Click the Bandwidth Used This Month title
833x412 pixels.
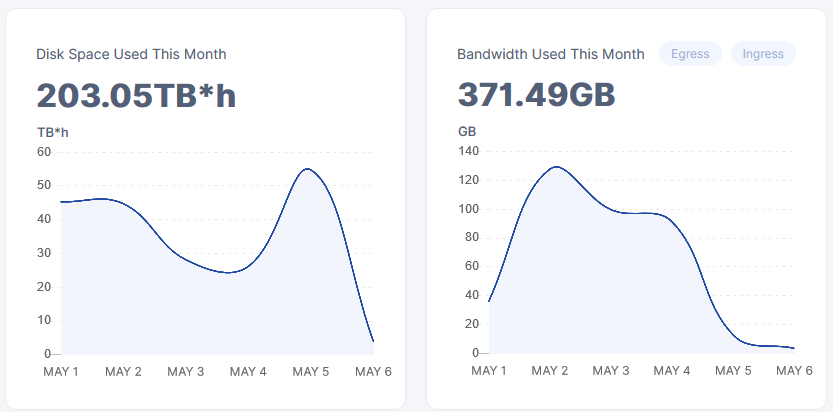click(551, 54)
